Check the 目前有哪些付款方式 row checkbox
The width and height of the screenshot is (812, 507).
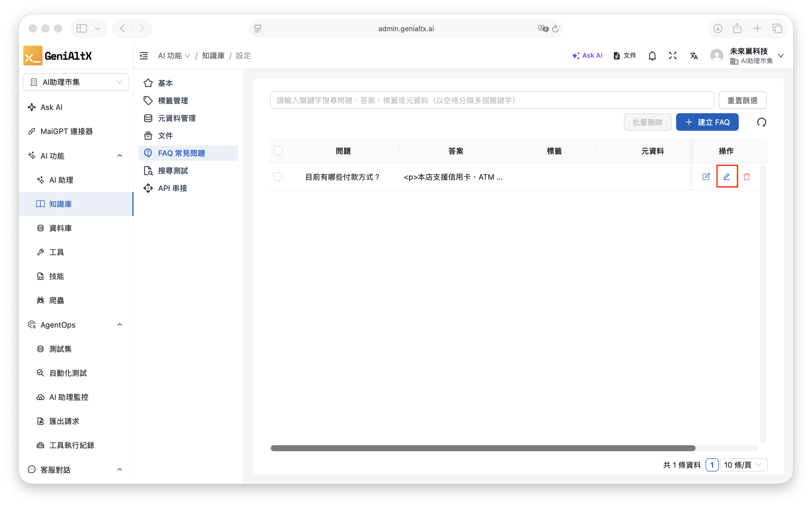click(278, 177)
